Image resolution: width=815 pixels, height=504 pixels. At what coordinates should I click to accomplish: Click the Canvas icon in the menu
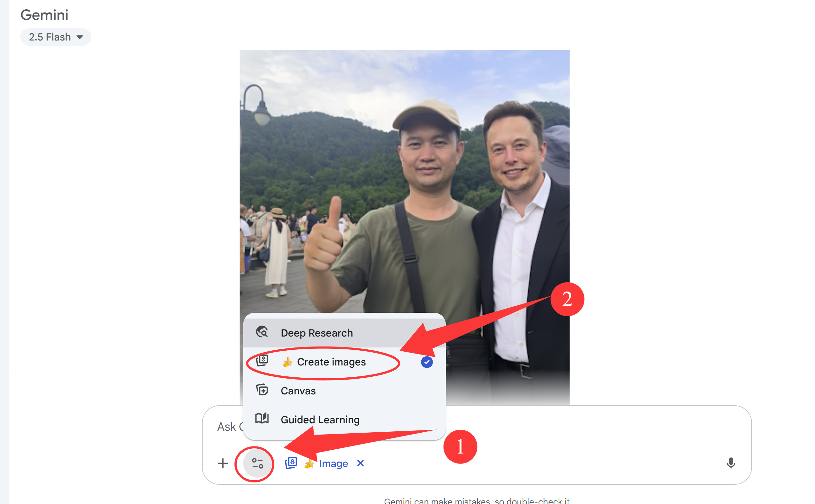[262, 390]
